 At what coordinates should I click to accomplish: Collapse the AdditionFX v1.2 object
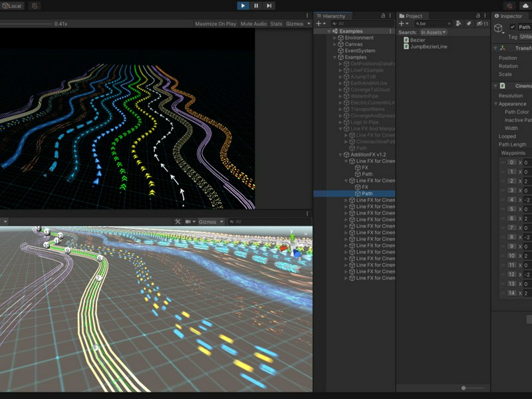[340, 155]
